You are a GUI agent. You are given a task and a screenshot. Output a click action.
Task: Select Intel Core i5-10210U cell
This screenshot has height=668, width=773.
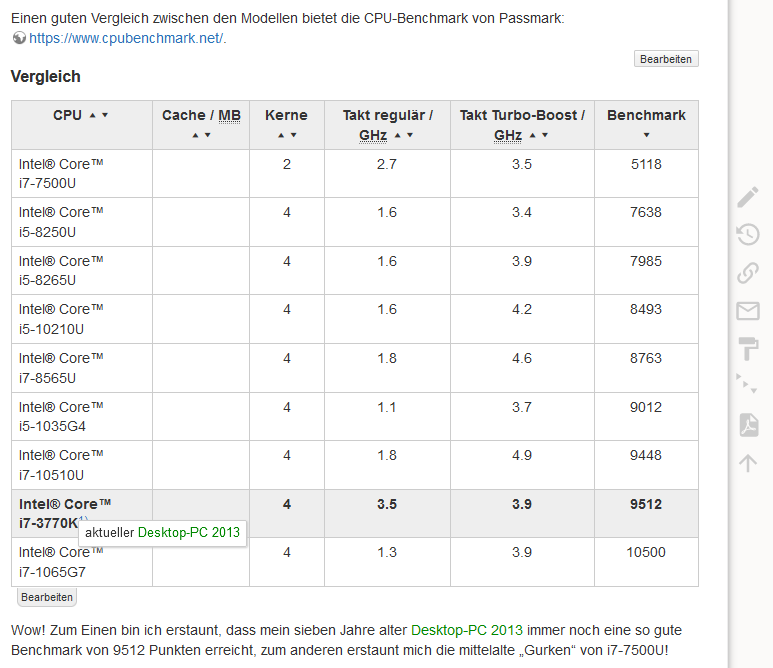[82, 319]
